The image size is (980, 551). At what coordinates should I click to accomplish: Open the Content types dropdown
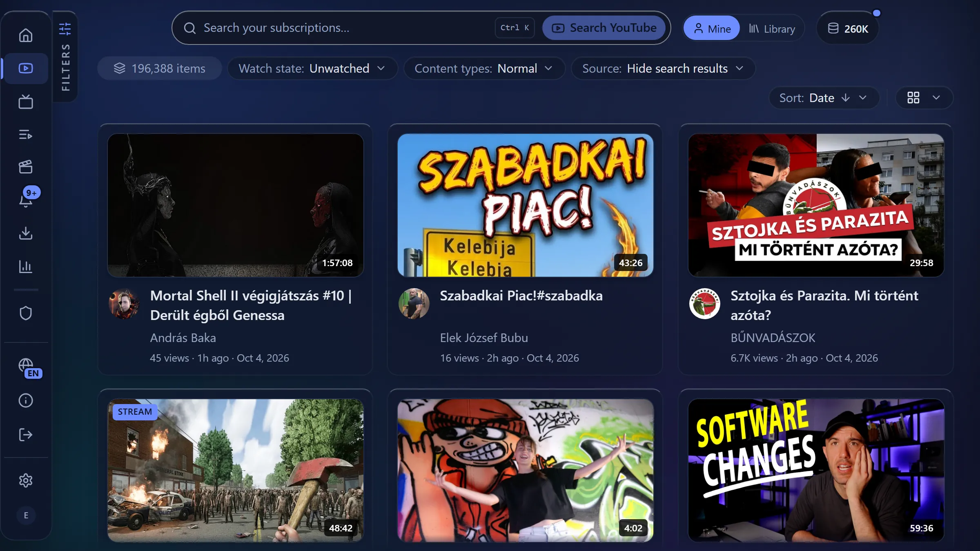tap(484, 68)
